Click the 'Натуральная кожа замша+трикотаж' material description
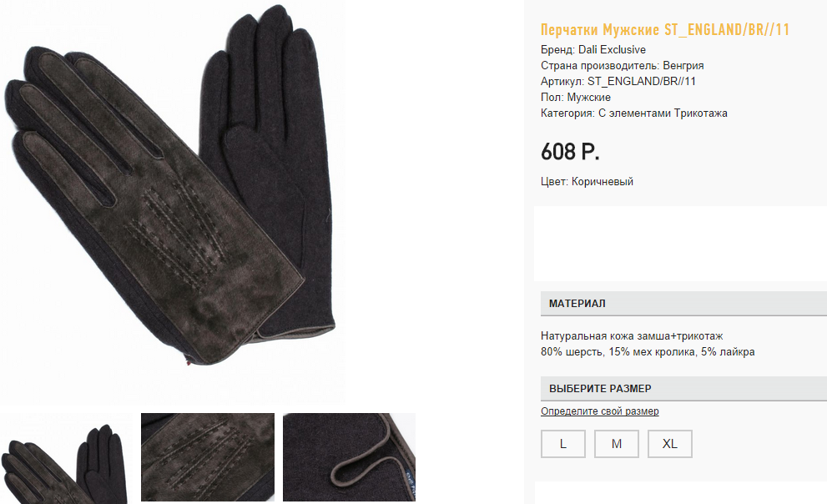 pyautogui.click(x=632, y=335)
